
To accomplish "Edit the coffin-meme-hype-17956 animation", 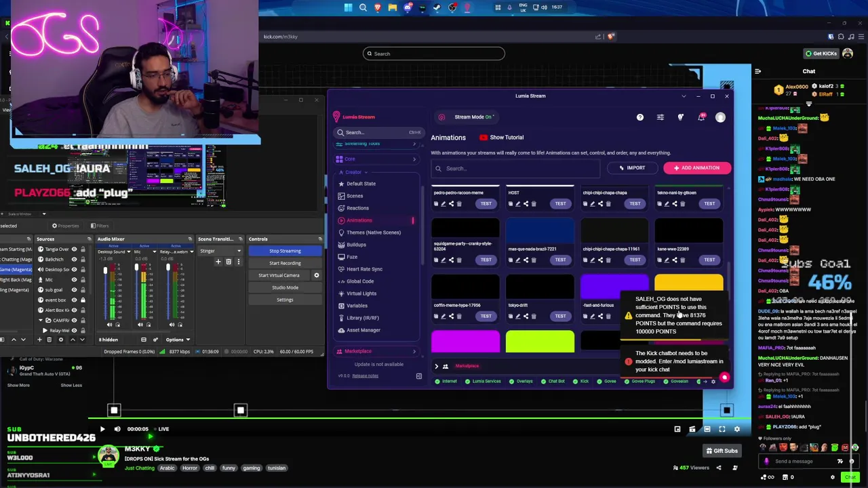I will 443,316.
